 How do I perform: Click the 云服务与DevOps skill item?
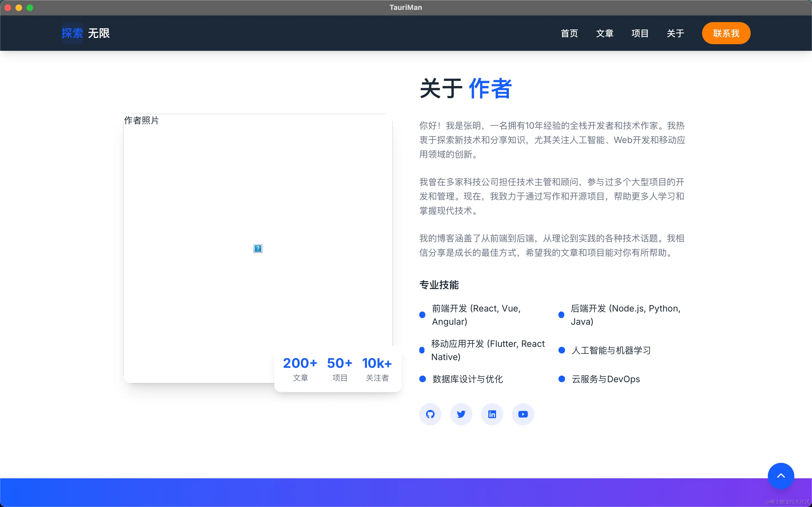tap(599, 379)
